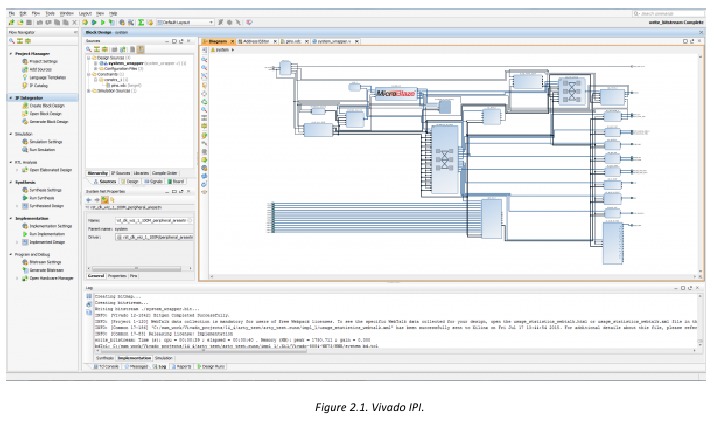
Task: Collapse the IP Integrator section
Action: point(11,98)
